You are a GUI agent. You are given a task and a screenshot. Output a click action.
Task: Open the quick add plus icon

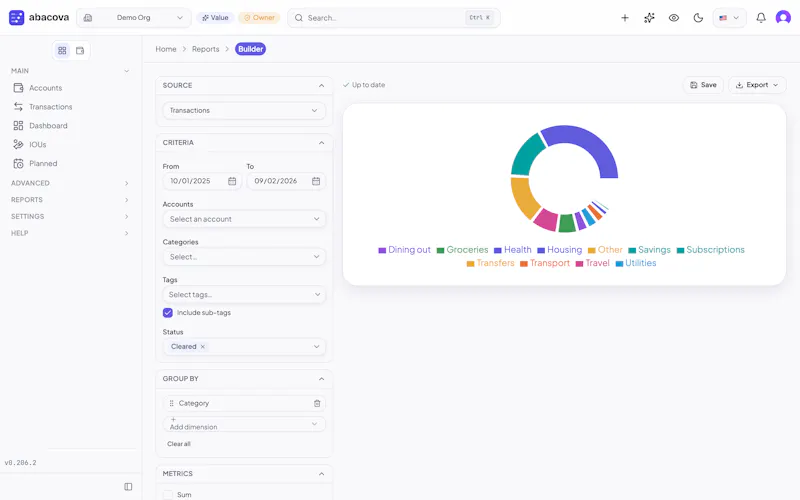(x=624, y=18)
